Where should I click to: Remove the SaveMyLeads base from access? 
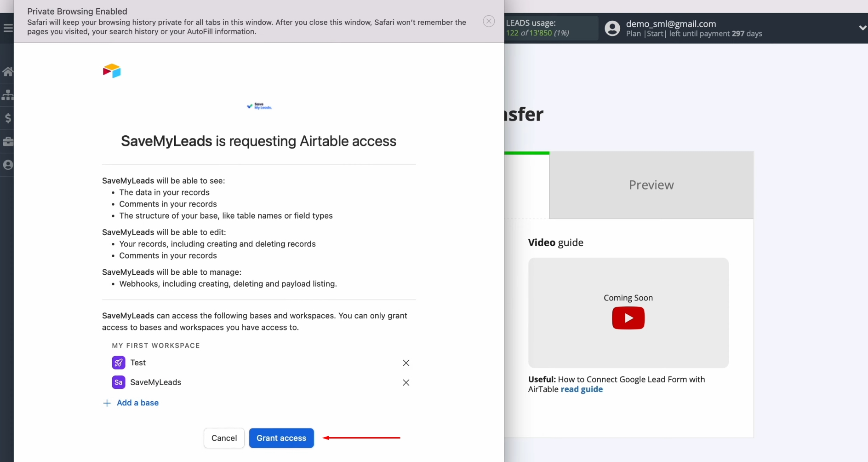pos(406,382)
